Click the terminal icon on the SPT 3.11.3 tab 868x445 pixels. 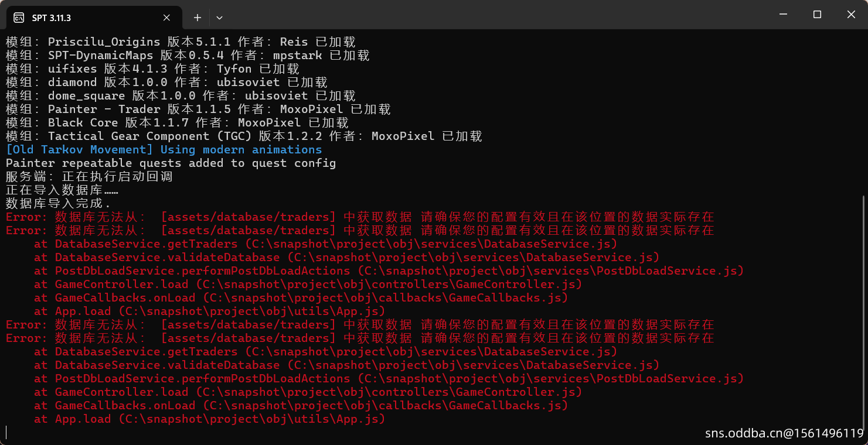click(19, 18)
